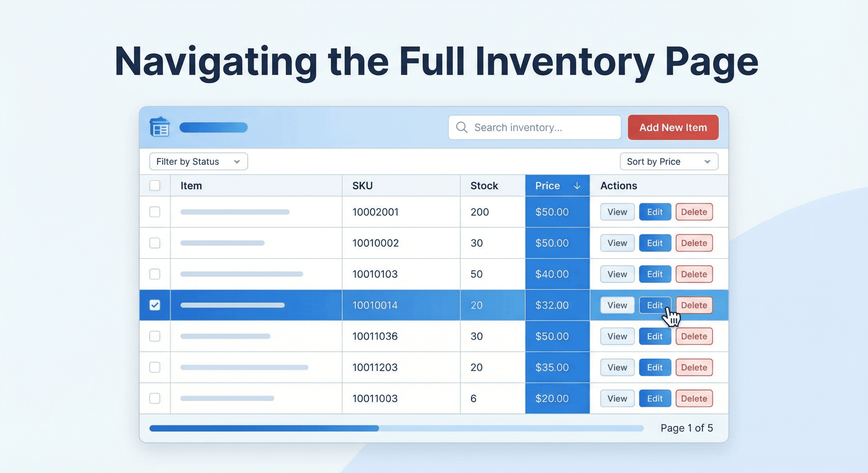Screen dimensions: 868x473
Task: Open the Filter by Status chevron arrow
Action: click(x=237, y=161)
